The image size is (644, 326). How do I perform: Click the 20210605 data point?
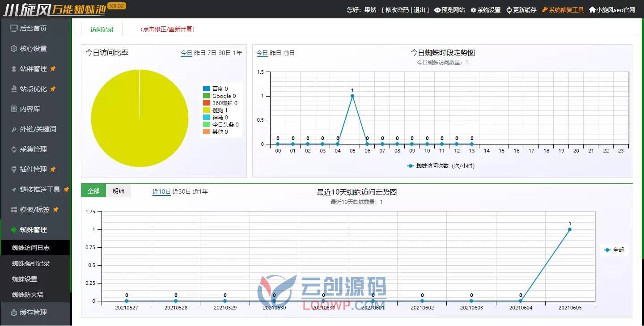click(570, 229)
